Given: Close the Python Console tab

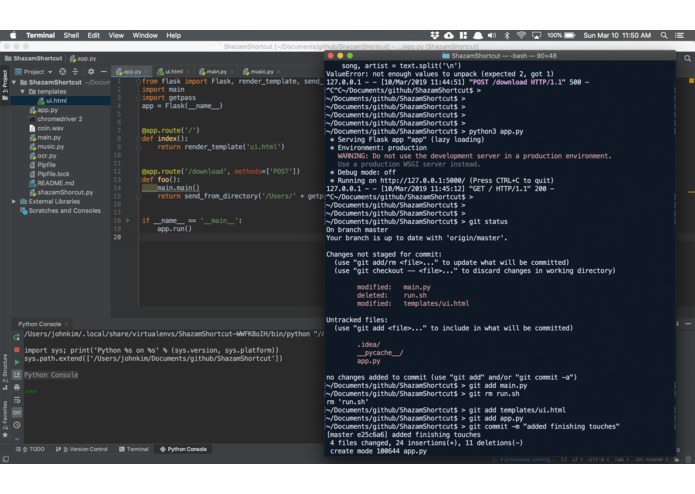Looking at the screenshot, I should pyautogui.click(x=66, y=324).
